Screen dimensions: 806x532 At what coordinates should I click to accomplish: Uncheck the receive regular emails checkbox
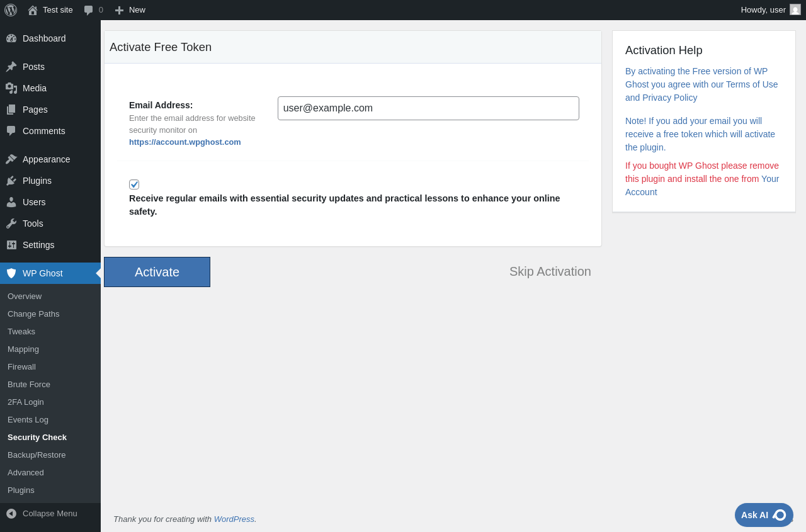tap(134, 184)
